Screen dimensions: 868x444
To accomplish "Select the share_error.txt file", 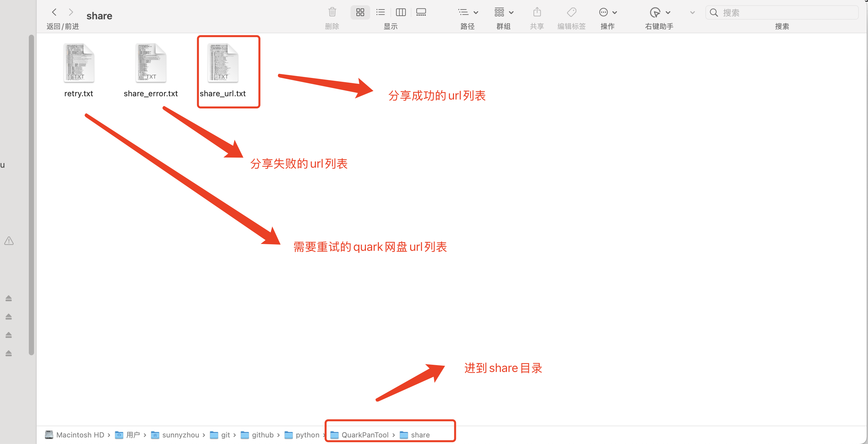I will tap(151, 64).
